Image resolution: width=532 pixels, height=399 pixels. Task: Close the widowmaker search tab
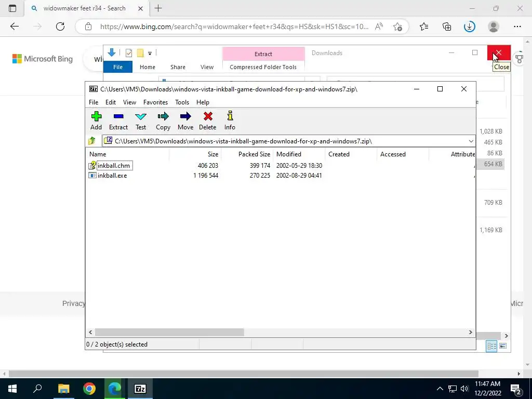coord(140,8)
